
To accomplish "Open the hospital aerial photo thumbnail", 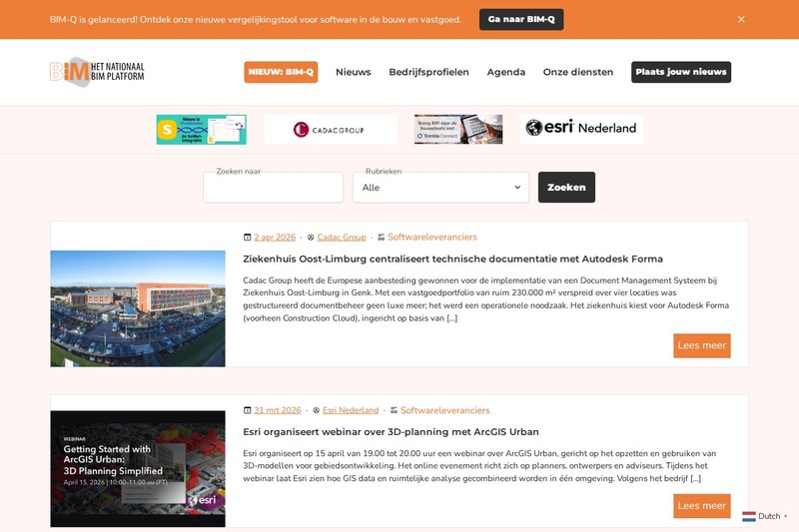I will click(138, 308).
